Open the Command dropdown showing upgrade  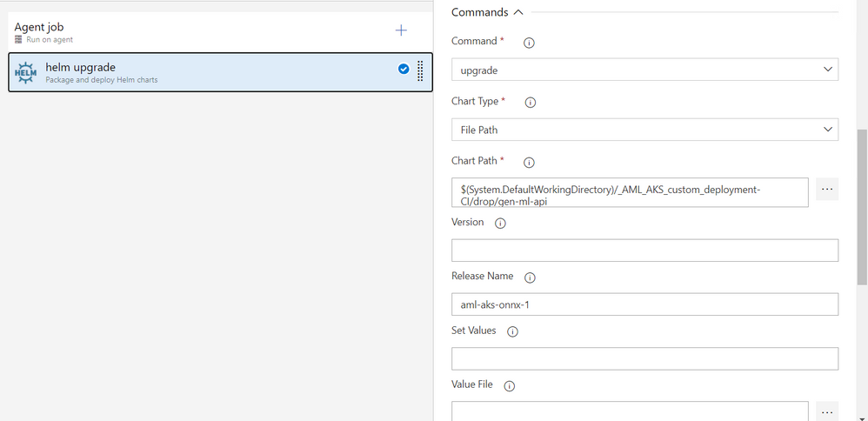[644, 70]
